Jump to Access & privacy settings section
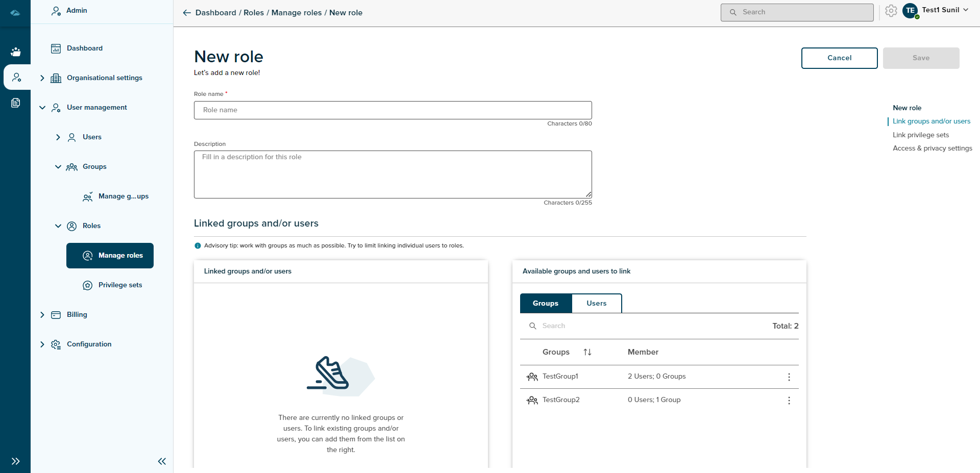This screenshot has width=980, height=473. point(933,148)
